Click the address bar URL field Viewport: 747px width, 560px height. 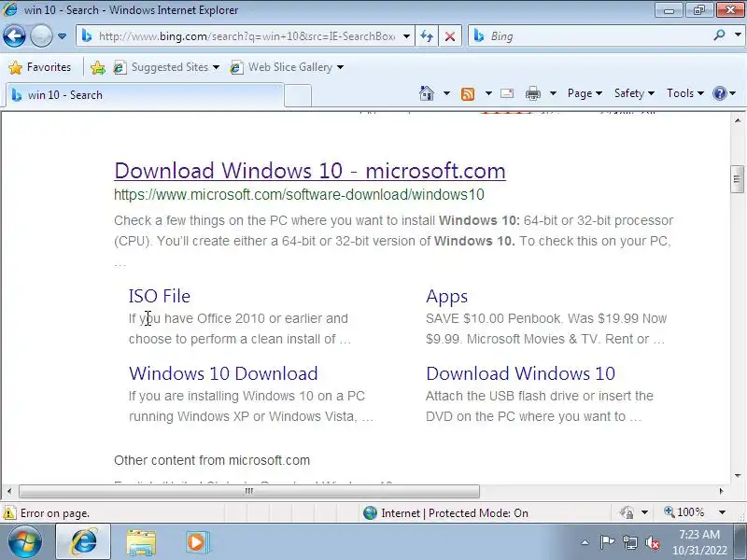pos(247,36)
